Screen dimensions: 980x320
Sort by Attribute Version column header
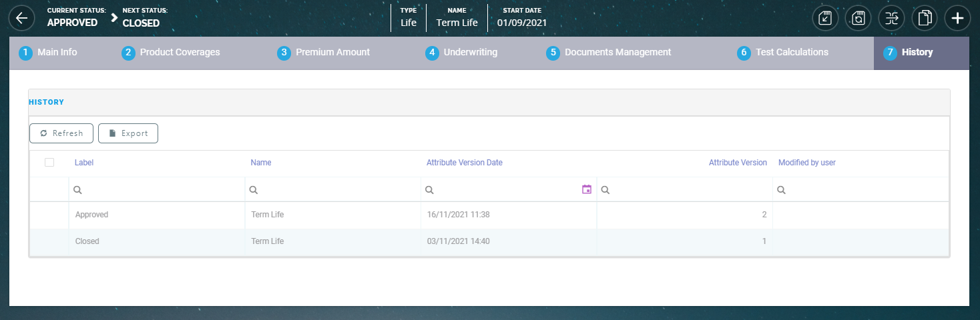[x=737, y=163]
